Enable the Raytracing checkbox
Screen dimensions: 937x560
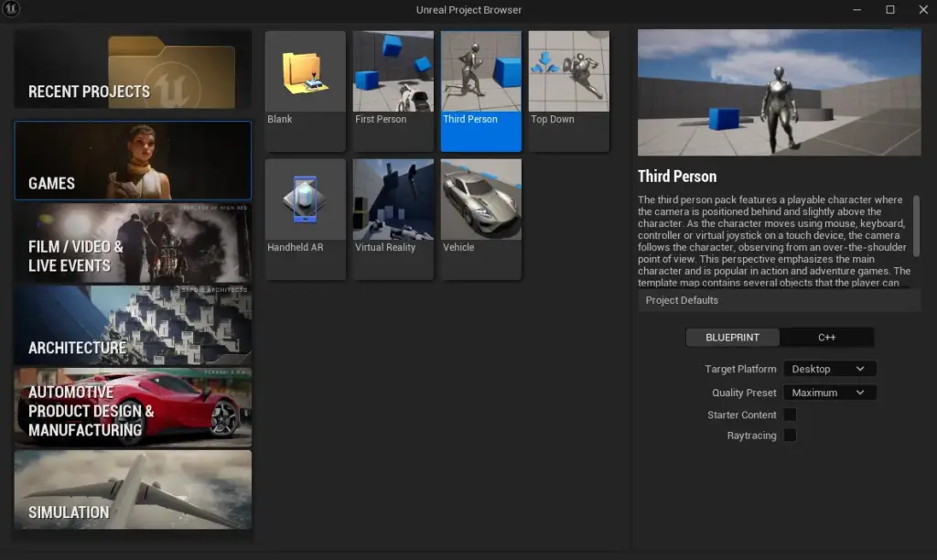tap(790, 435)
